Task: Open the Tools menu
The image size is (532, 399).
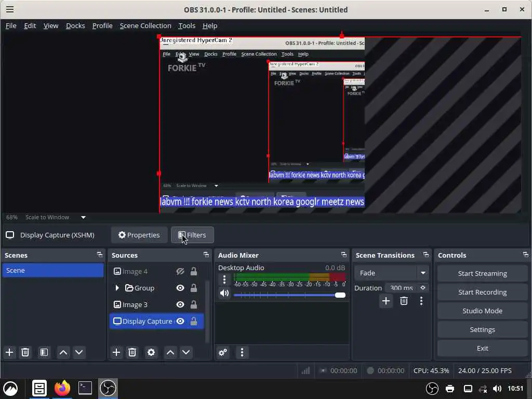Action: [187, 26]
